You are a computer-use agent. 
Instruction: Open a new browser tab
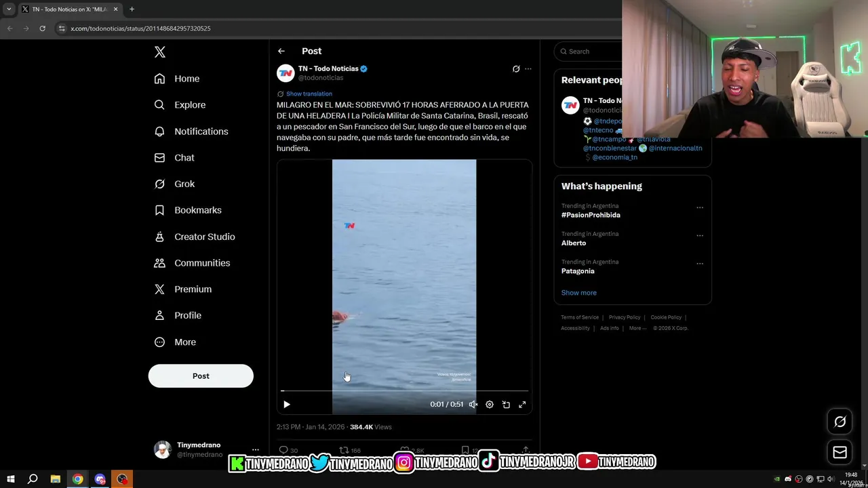pyautogui.click(x=132, y=9)
